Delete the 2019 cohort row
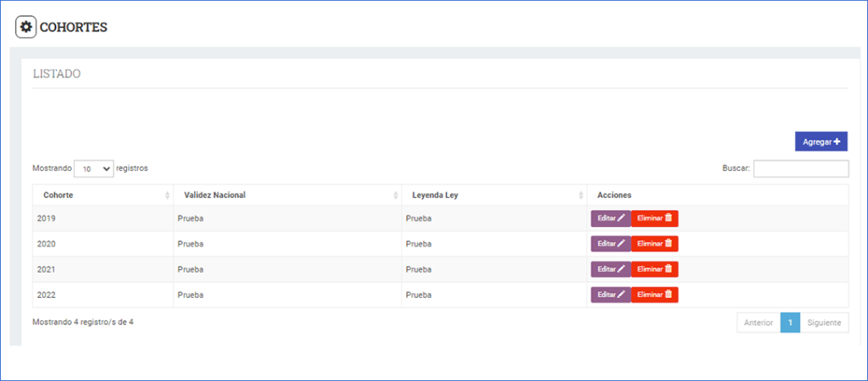Image resolution: width=868 pixels, height=381 pixels. (654, 218)
